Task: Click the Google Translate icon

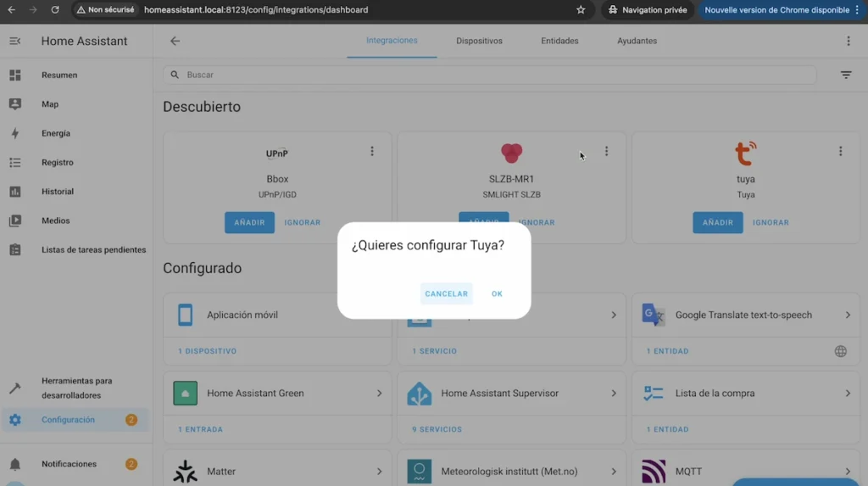Action: click(654, 315)
